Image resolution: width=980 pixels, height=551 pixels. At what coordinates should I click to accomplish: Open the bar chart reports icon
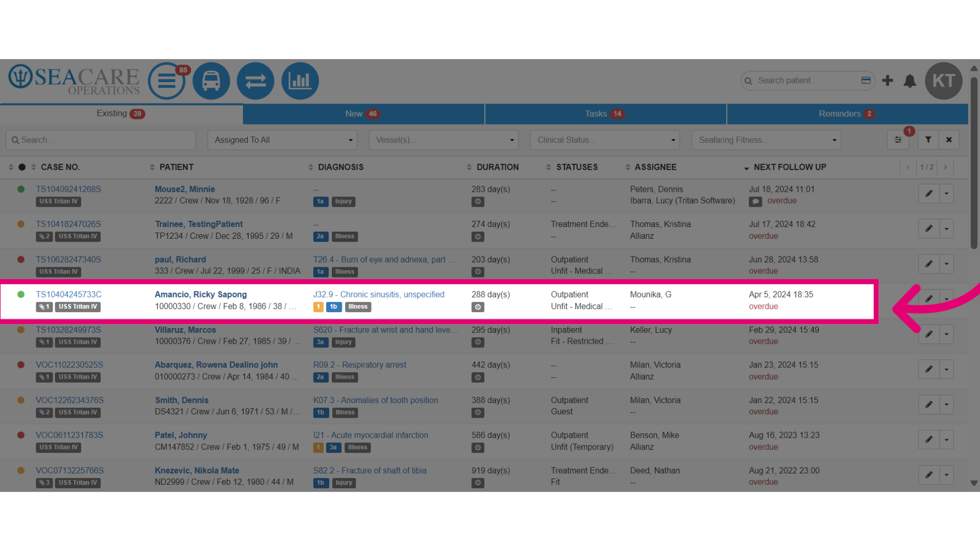300,81
